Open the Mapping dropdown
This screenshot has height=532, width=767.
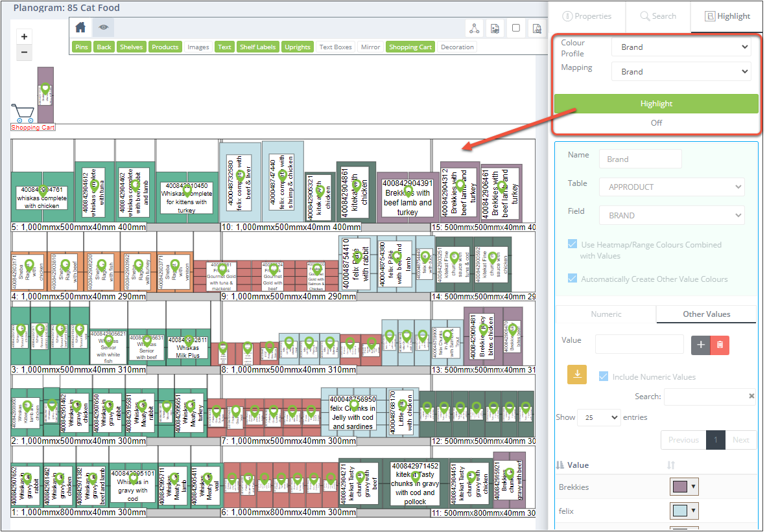coord(681,71)
